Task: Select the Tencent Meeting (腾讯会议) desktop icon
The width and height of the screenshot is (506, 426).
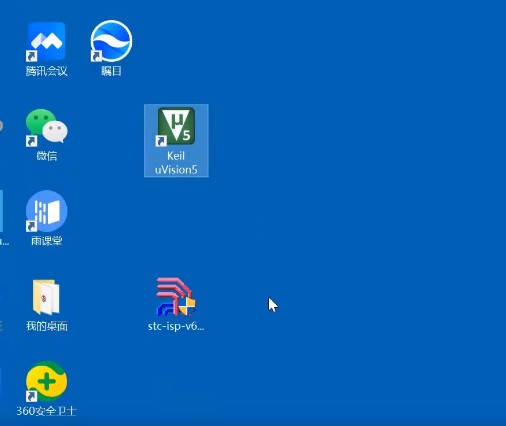Action: [x=46, y=42]
